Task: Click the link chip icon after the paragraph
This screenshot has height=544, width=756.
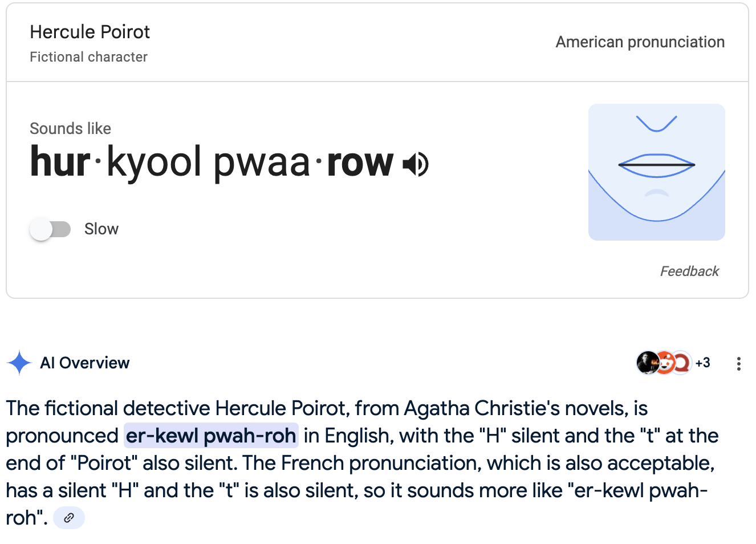Action: [x=69, y=518]
